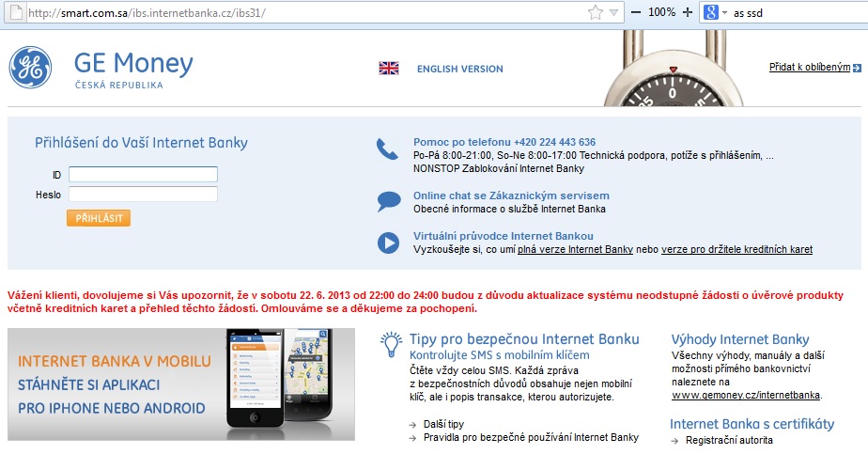The height and width of the screenshot is (454, 868).
Task: Bookmark the page with star icon
Action: pos(596,12)
